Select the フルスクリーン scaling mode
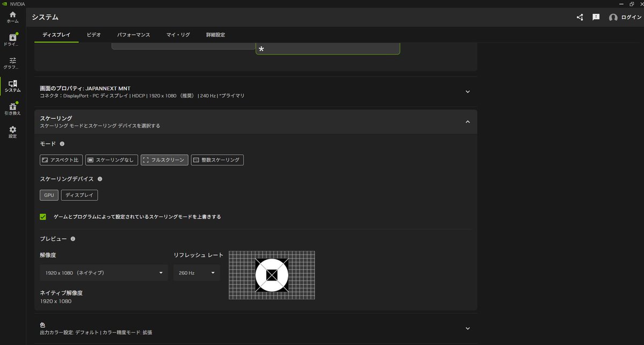This screenshot has width=644, height=345. [164, 160]
